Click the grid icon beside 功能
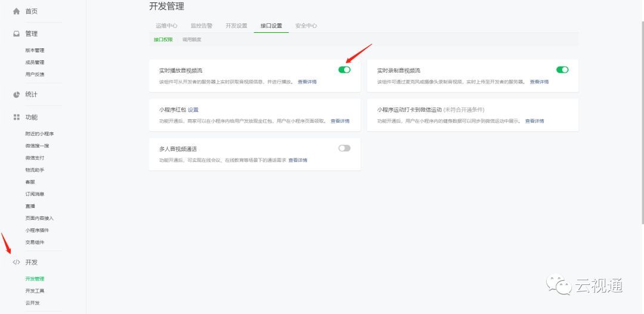 (x=17, y=117)
